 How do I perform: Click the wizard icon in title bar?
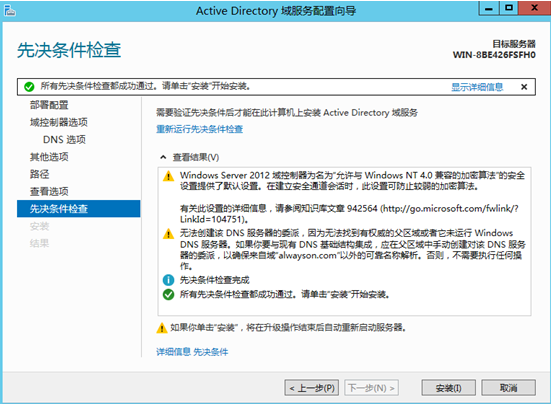pos(9,11)
